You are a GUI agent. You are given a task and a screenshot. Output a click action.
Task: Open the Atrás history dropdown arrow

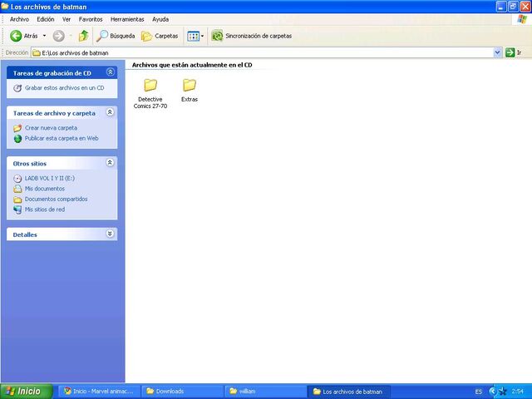(x=44, y=36)
